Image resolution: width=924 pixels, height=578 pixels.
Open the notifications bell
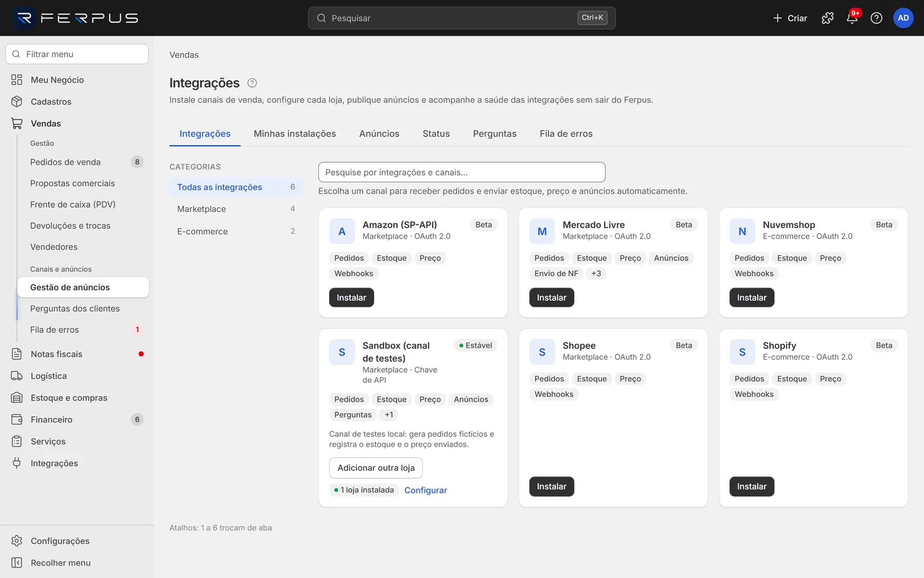(x=852, y=18)
